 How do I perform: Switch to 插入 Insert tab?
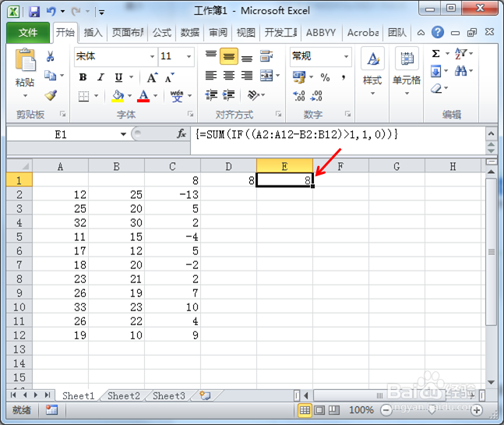coord(93,33)
